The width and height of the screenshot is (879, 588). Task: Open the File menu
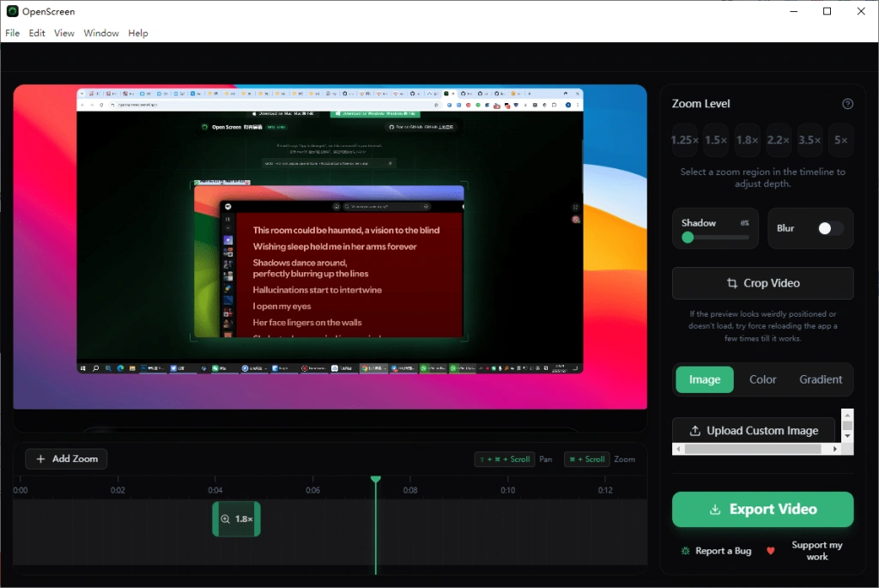tap(12, 33)
